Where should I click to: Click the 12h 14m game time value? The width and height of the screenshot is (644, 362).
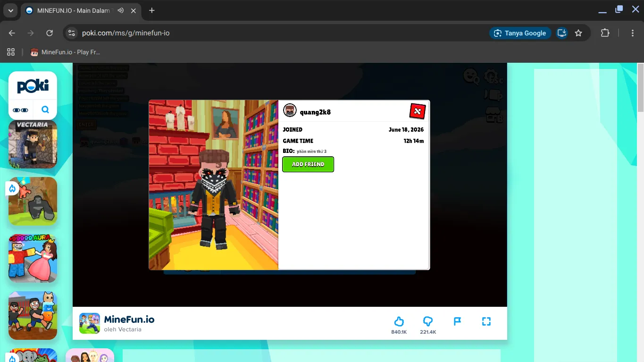(x=414, y=141)
